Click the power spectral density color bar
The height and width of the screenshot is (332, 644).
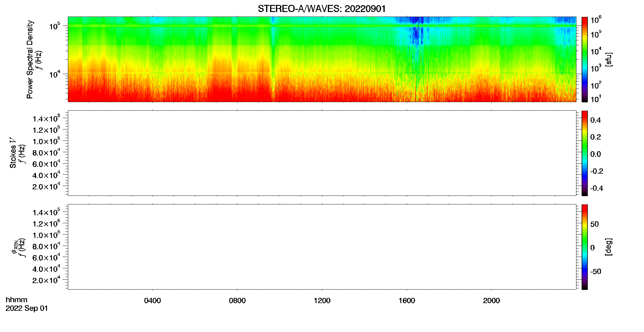585,59
